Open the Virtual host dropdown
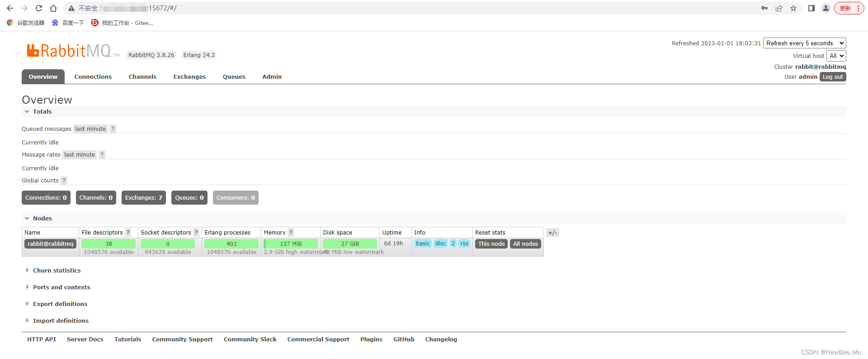The image size is (868, 359). (x=836, y=56)
